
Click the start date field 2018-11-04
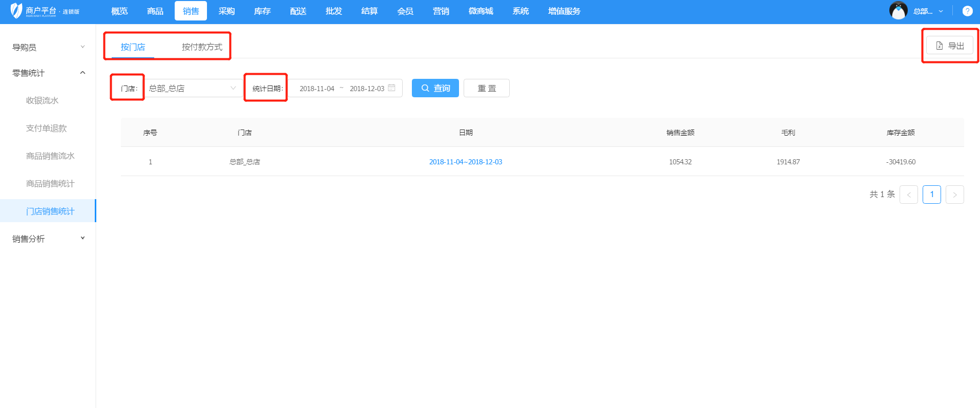coord(317,89)
